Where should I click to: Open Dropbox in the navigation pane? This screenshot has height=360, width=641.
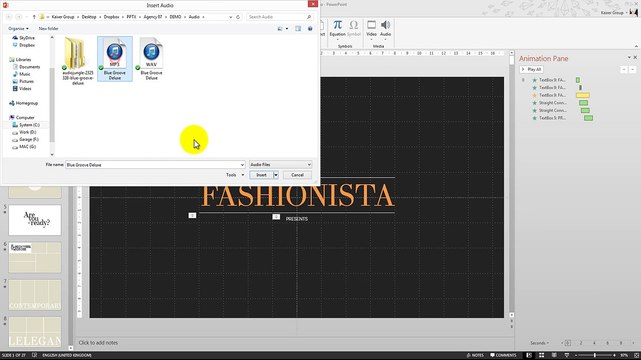coord(23,45)
